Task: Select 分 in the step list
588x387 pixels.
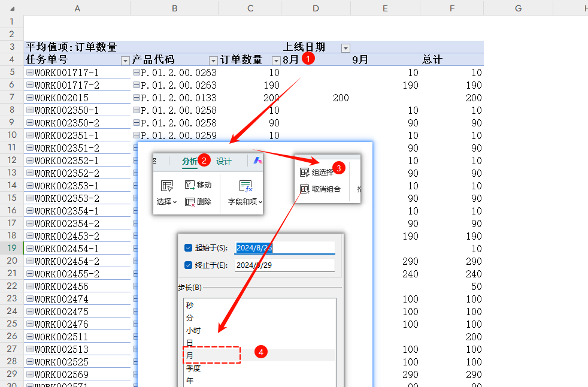Action: (x=259, y=318)
